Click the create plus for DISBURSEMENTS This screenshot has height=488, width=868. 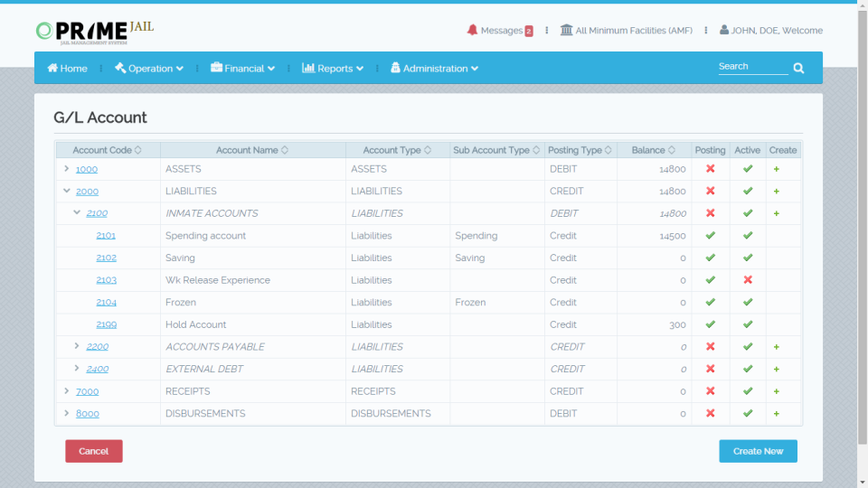click(776, 413)
